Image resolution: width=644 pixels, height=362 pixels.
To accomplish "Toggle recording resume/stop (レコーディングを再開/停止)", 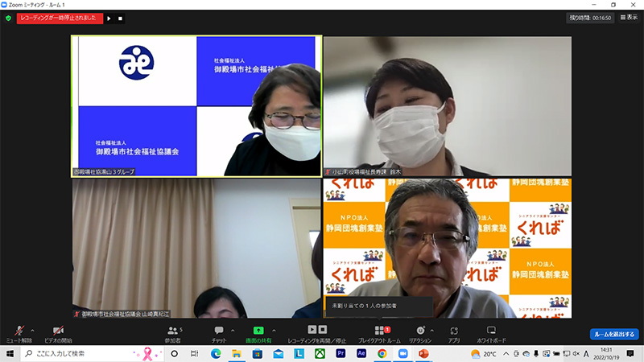I will [x=316, y=333].
